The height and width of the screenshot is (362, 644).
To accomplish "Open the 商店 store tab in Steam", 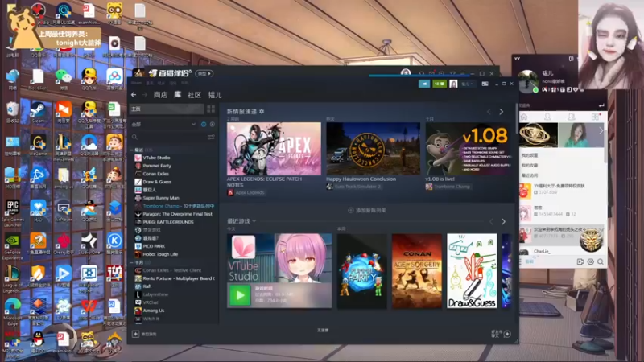I will [x=160, y=95].
